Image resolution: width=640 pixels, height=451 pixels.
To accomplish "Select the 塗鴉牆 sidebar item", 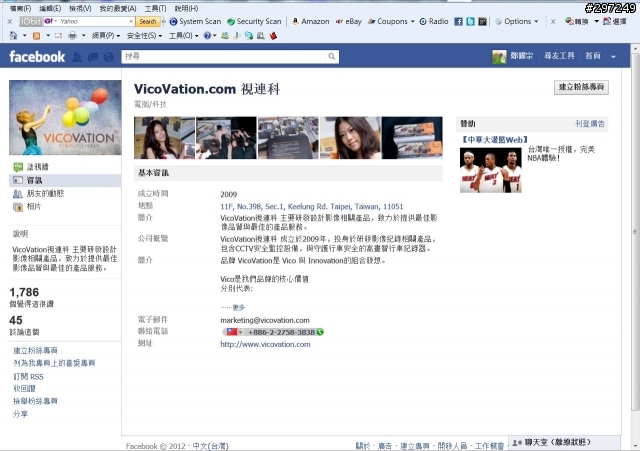I will point(65,167).
